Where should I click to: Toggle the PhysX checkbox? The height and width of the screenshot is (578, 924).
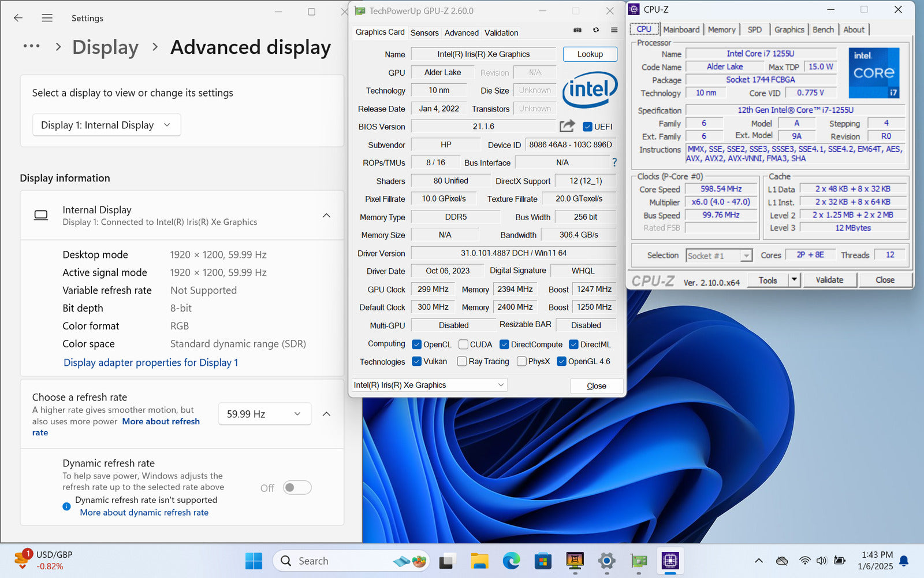coord(521,361)
